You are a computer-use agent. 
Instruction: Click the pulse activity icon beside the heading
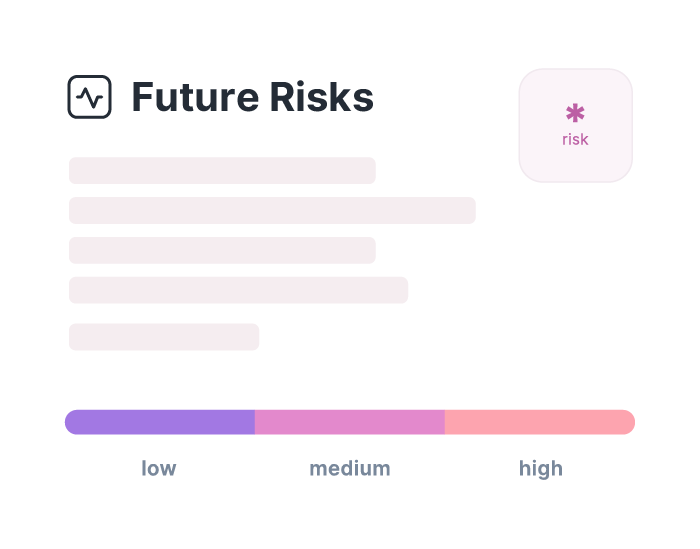89,97
